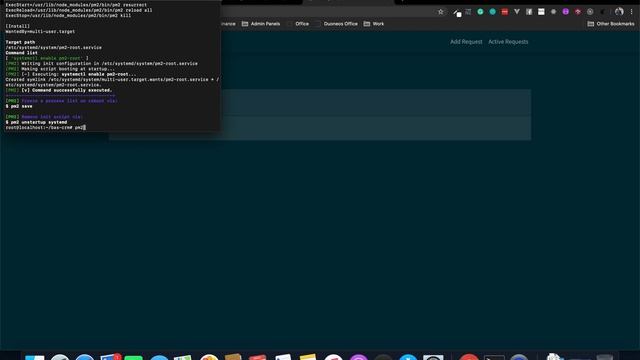Open the Chrome profile avatar
This screenshot has width=640, height=360.
coord(619,12)
